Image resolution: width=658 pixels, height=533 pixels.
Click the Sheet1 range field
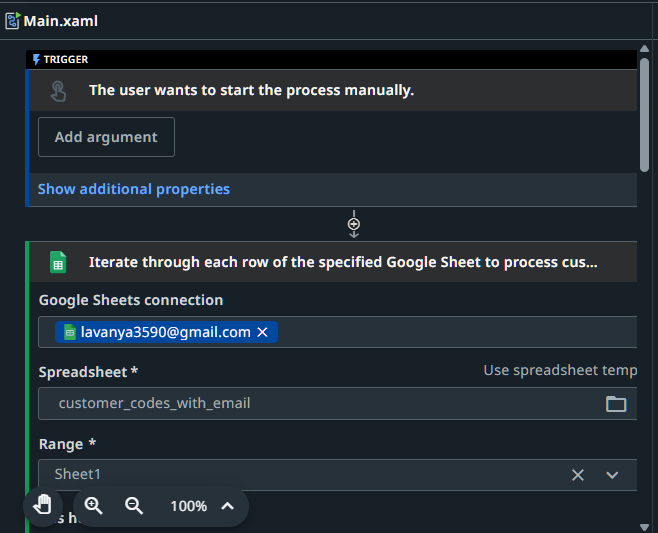338,475
